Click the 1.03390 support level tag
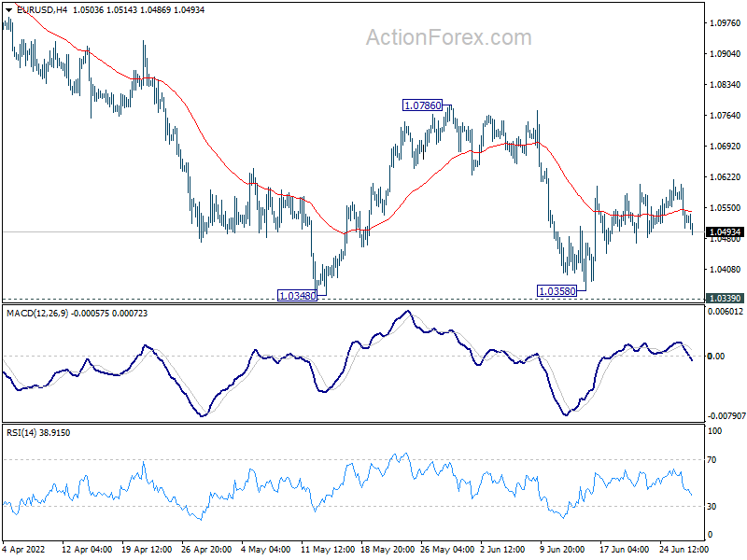This screenshot has width=747, height=560. click(725, 299)
